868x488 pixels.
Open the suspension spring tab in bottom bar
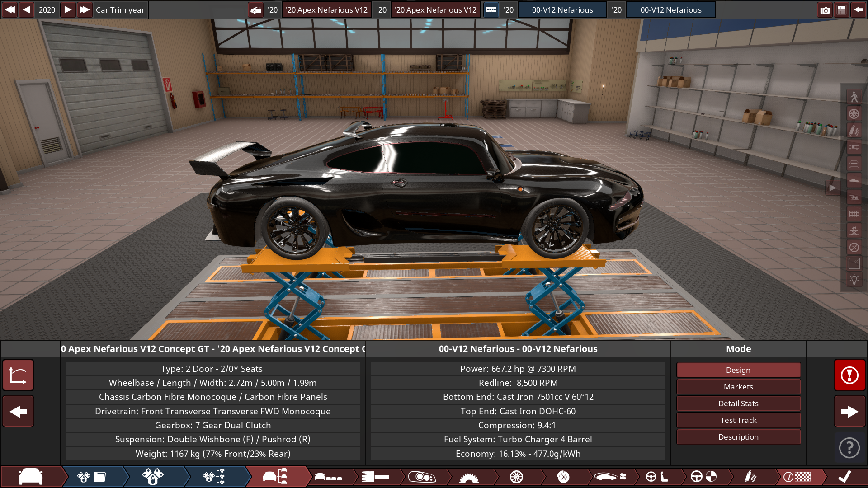(x=750, y=477)
